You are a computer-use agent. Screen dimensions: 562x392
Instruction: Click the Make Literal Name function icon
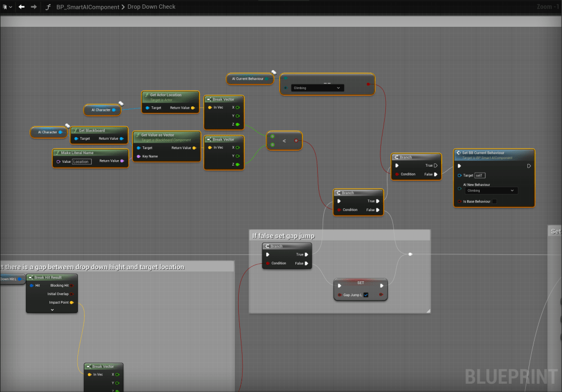pyautogui.click(x=57, y=152)
